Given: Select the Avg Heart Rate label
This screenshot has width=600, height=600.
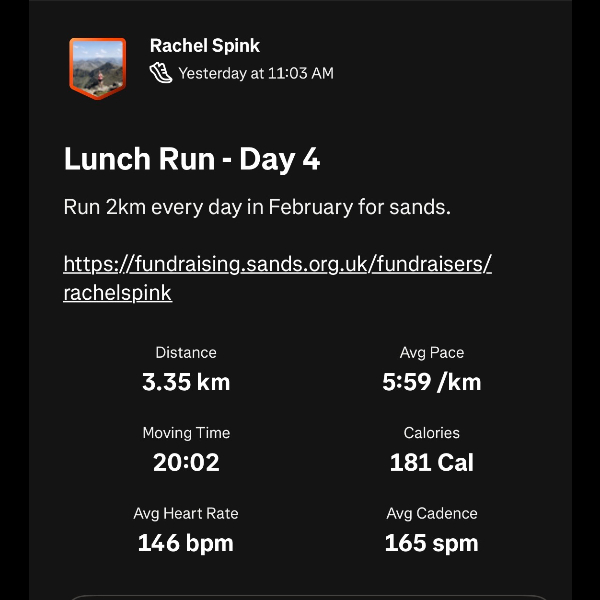Looking at the screenshot, I should click(186, 513).
